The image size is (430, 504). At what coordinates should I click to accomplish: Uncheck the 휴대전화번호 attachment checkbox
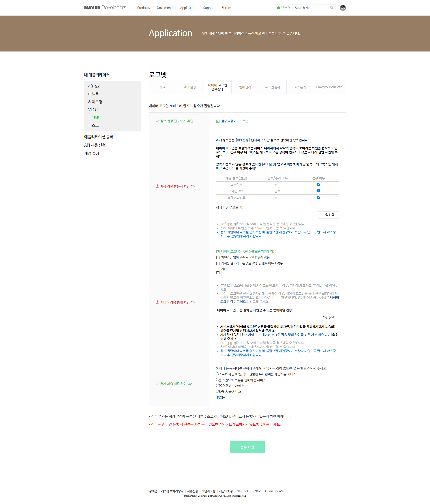(318, 197)
